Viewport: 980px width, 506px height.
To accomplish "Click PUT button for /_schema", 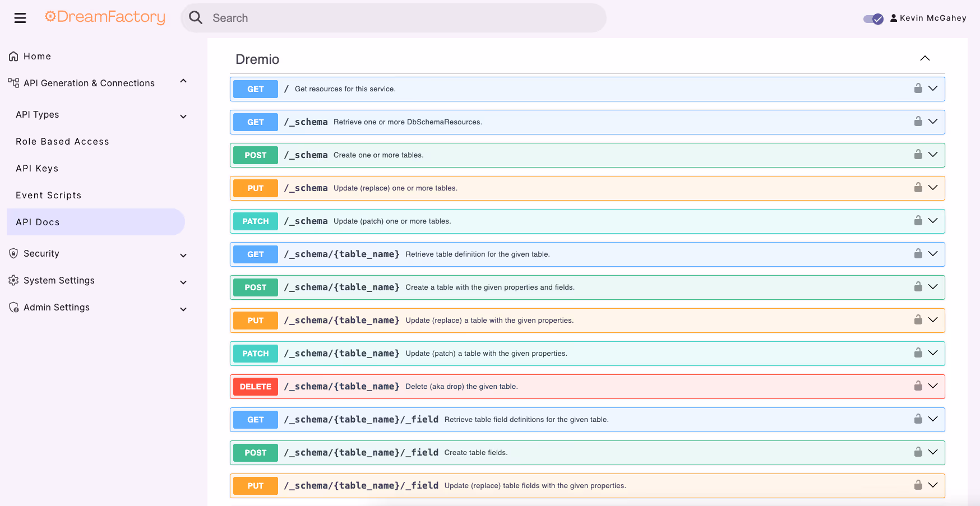I will 256,188.
